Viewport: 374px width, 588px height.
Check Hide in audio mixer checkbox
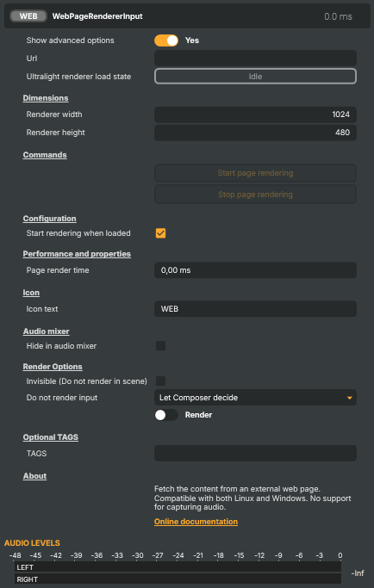[160, 346]
